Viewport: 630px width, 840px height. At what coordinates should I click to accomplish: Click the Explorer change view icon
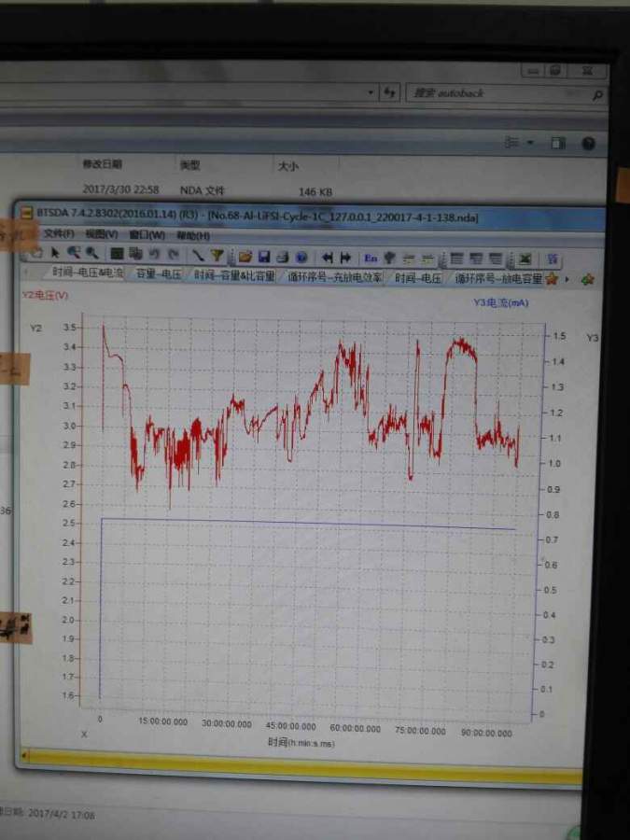click(512, 142)
